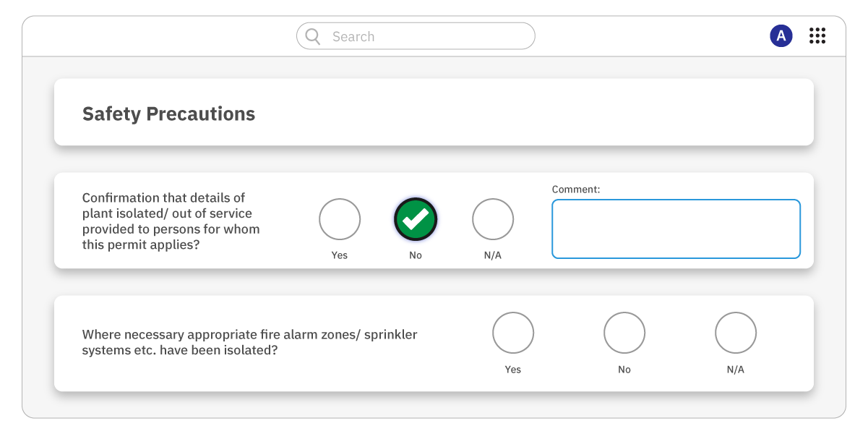Choose N/A radio for plant isolated question
Image resolution: width=868 pixels, height=434 pixels.
(493, 219)
